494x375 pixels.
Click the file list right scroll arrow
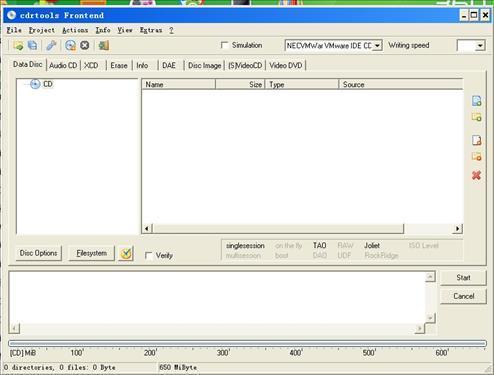pyautogui.click(x=458, y=229)
